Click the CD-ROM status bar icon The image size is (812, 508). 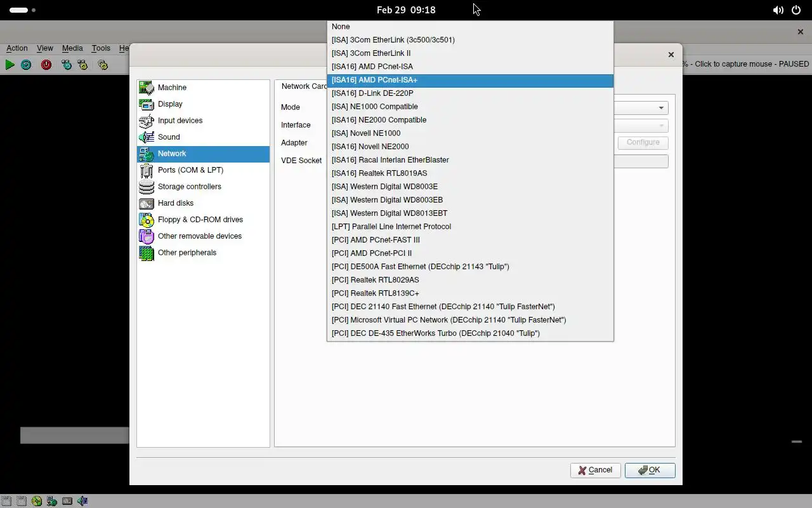(37, 501)
